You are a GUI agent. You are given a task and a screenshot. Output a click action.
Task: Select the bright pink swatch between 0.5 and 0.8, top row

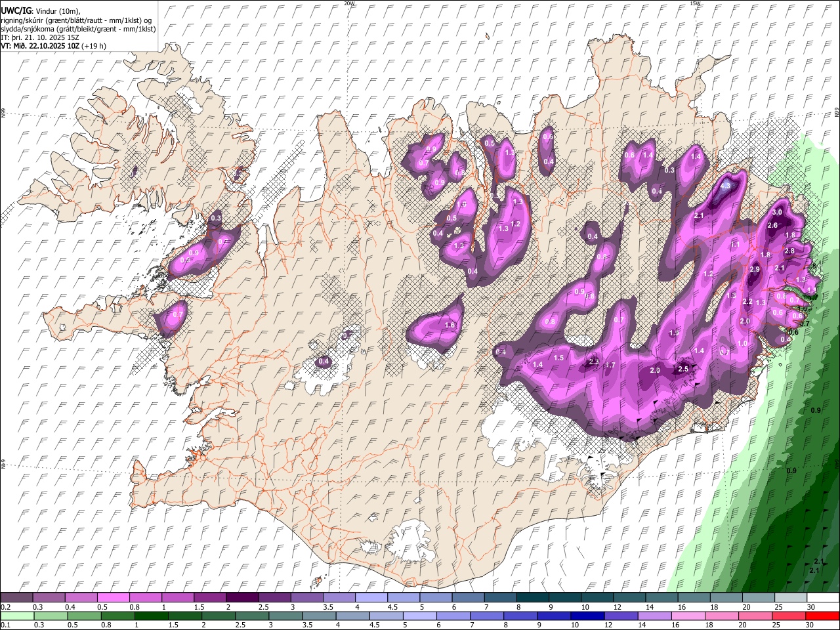[x=114, y=597]
